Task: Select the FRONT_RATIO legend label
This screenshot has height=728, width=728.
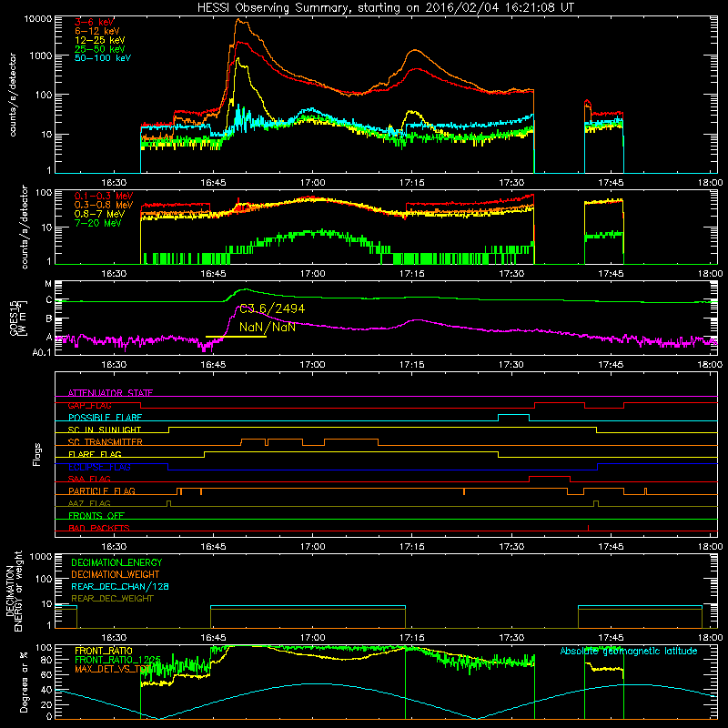Action: [104, 651]
